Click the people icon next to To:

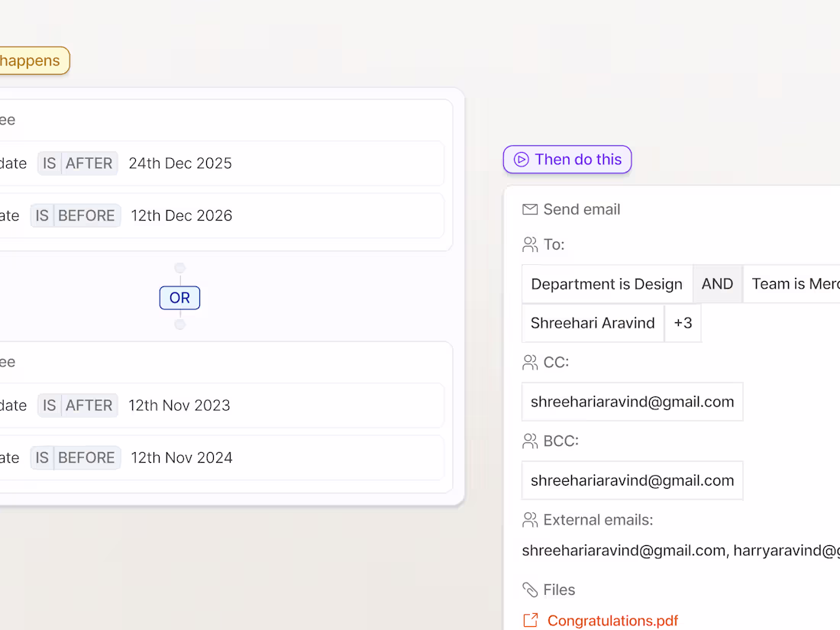[530, 245]
